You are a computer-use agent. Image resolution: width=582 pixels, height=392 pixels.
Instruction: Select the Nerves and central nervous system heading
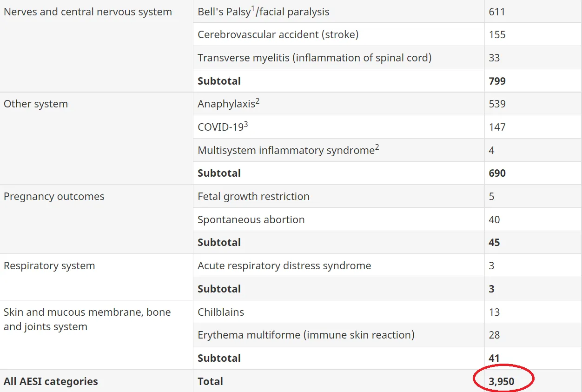tap(88, 12)
